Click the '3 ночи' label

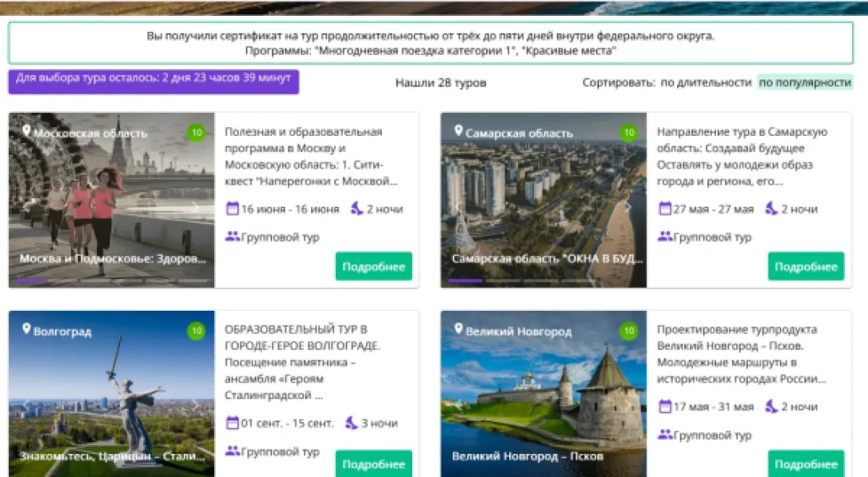point(380,423)
